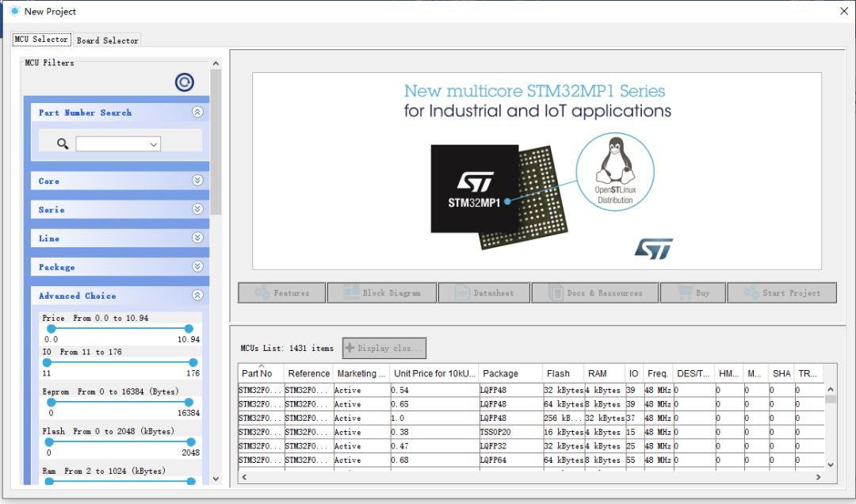The image size is (856, 504).
Task: Click the Start Project button
Action: tap(781, 292)
